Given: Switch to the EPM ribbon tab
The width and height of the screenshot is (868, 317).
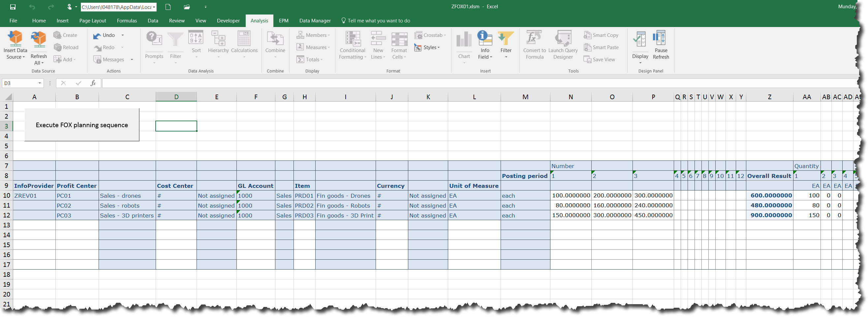Looking at the screenshot, I should click(283, 20).
